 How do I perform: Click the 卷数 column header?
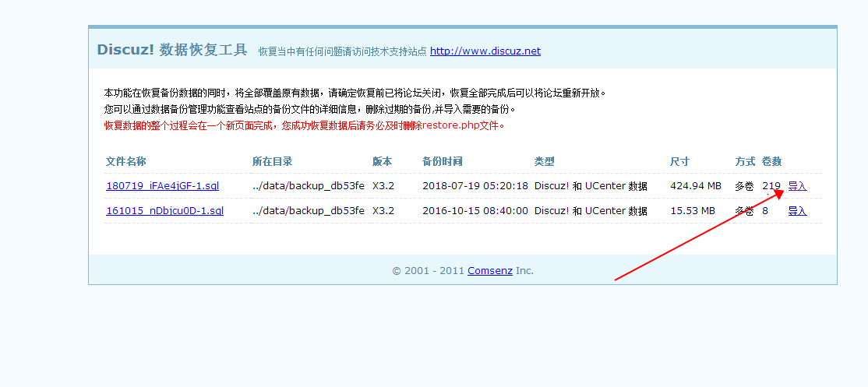[x=771, y=162]
